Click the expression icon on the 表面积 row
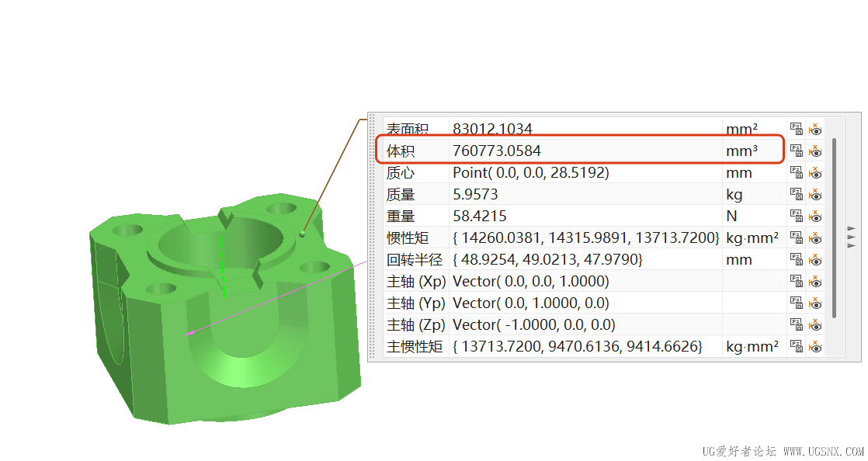The width and height of the screenshot is (868, 461). [x=797, y=129]
